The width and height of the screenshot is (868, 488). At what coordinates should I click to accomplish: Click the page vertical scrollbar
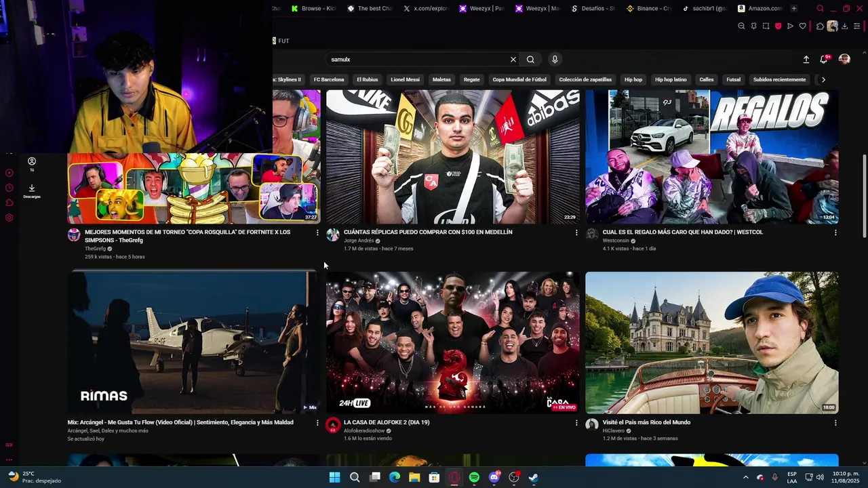864,197
